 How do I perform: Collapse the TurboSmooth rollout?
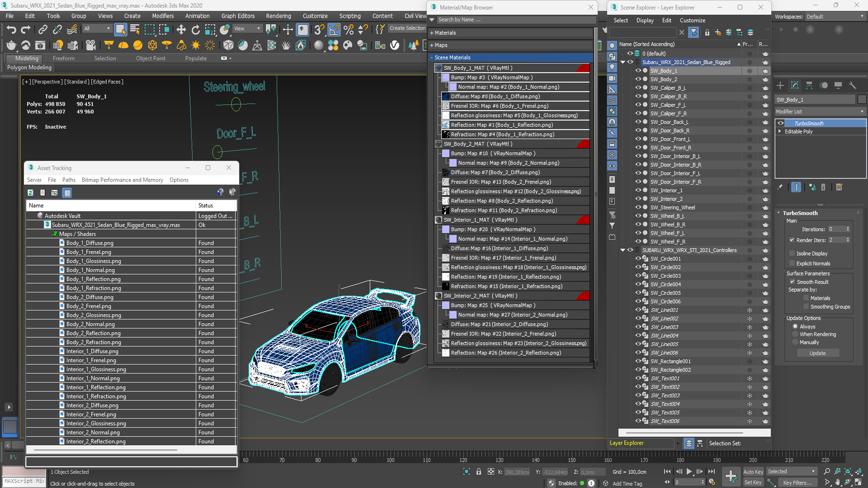click(x=778, y=213)
